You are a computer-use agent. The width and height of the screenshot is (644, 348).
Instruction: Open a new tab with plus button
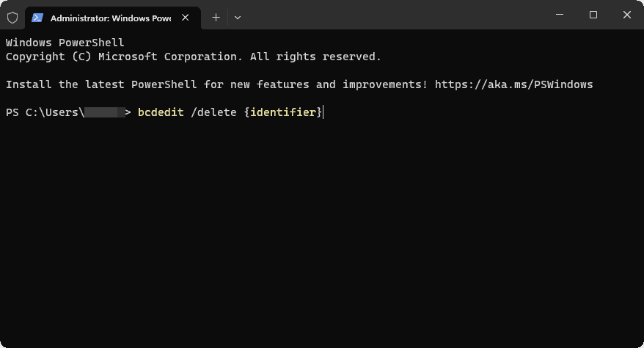pyautogui.click(x=216, y=18)
